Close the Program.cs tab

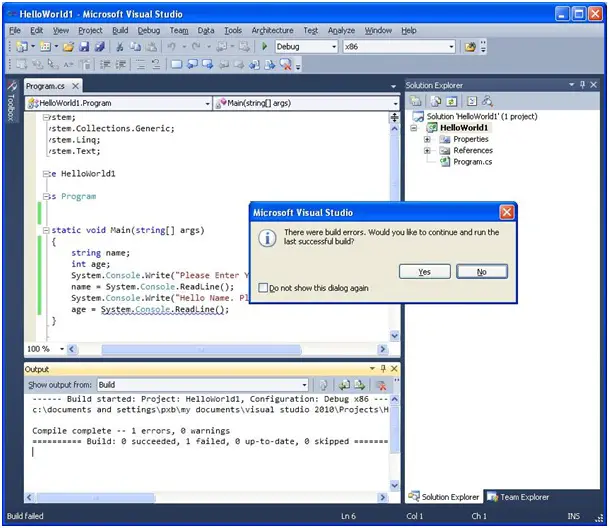coord(75,86)
